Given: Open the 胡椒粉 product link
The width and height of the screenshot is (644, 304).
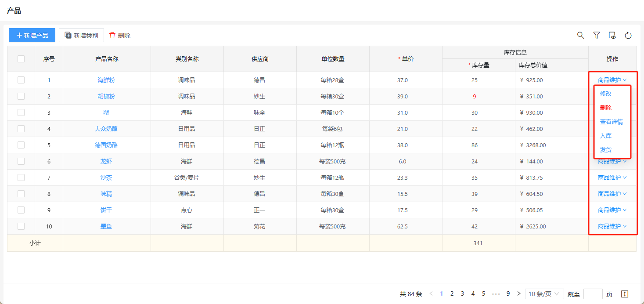Looking at the screenshot, I should point(106,96).
